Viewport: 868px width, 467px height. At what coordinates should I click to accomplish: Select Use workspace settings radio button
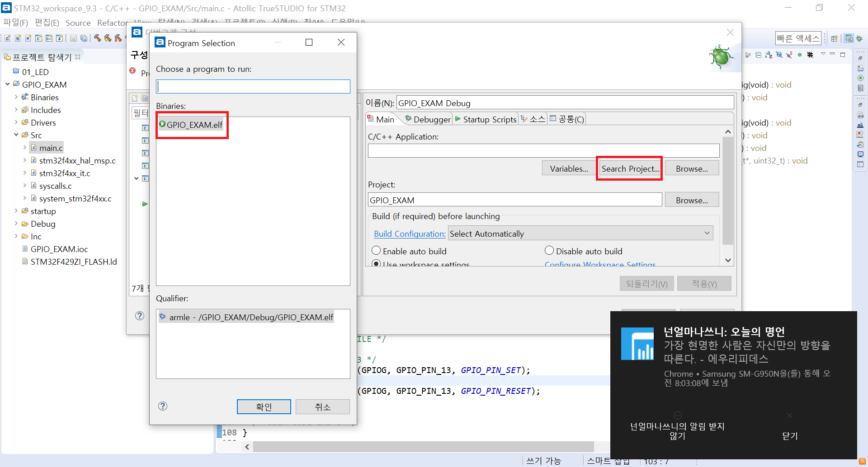point(376,264)
